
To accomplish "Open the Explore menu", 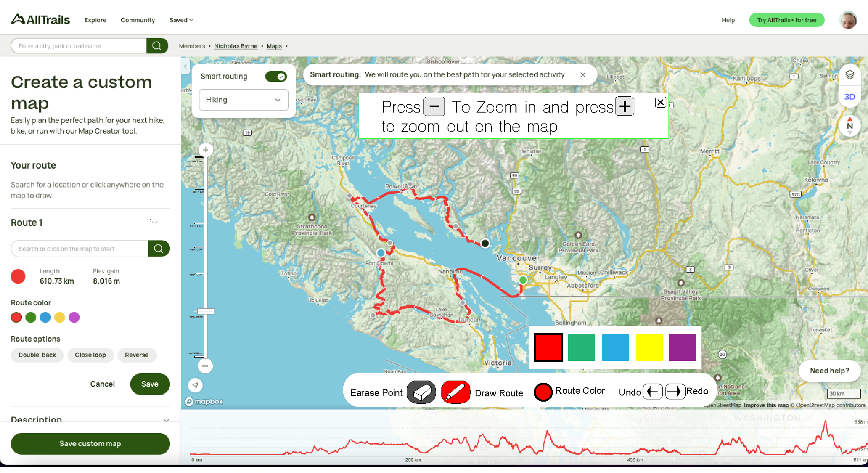I will tap(95, 20).
